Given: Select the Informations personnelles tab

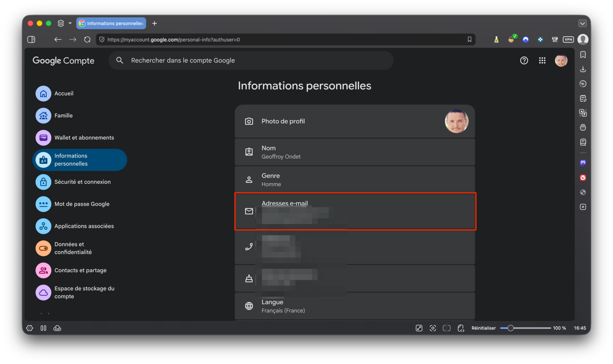Looking at the screenshot, I should 111,23.
